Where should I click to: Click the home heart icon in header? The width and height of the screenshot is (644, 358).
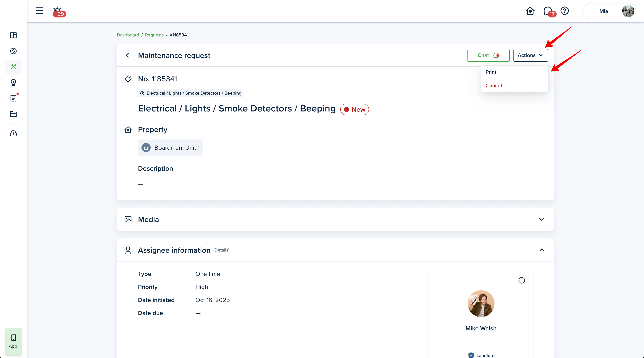(x=530, y=11)
